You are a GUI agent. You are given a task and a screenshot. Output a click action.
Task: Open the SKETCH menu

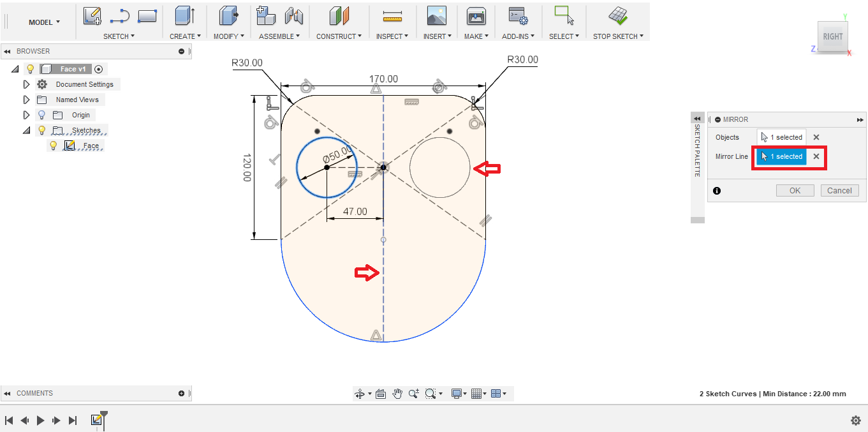tap(119, 36)
